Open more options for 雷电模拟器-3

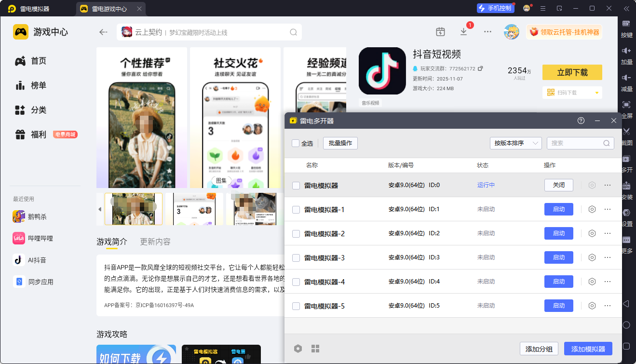(x=607, y=257)
